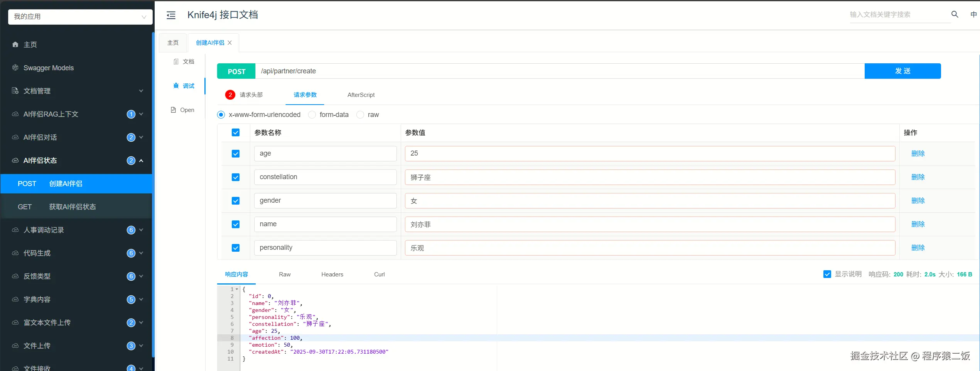Click the cloud icon next to 反馈类型

point(15,276)
